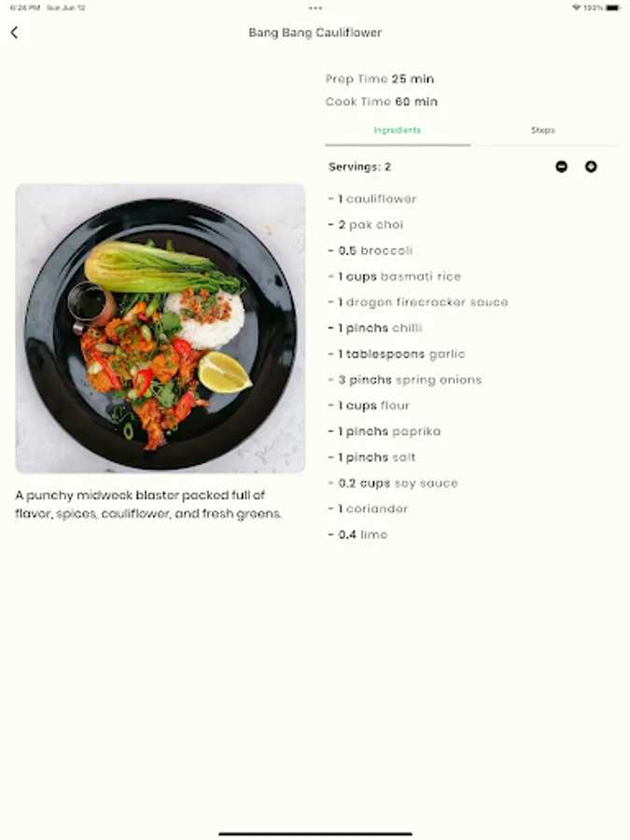Switch to the Steps tab
The height and width of the screenshot is (840, 630).
pyautogui.click(x=542, y=130)
